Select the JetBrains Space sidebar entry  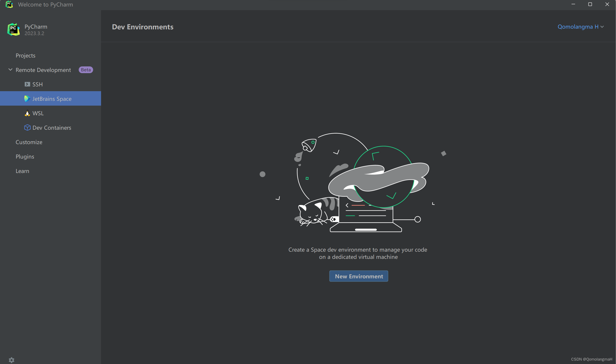pyautogui.click(x=52, y=98)
